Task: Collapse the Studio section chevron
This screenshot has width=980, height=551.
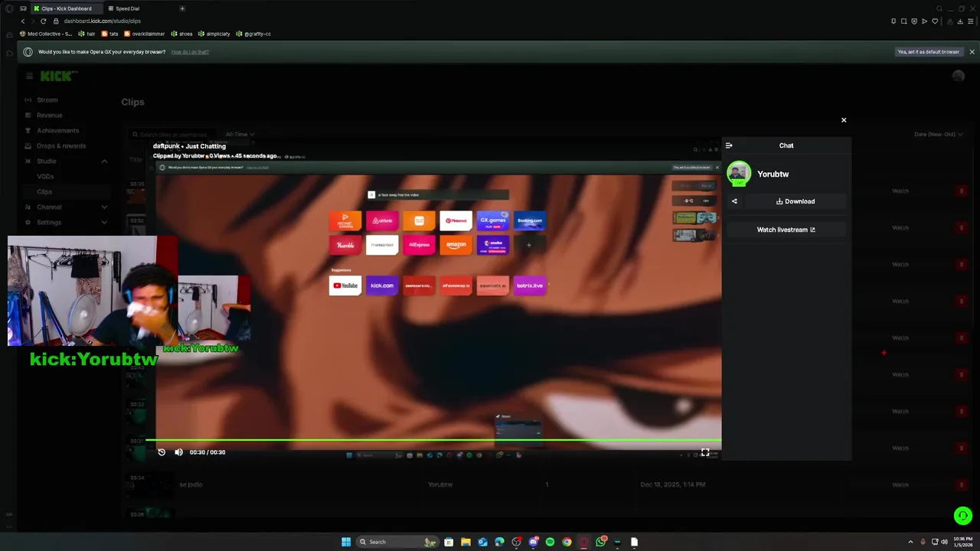Action: [x=104, y=161]
